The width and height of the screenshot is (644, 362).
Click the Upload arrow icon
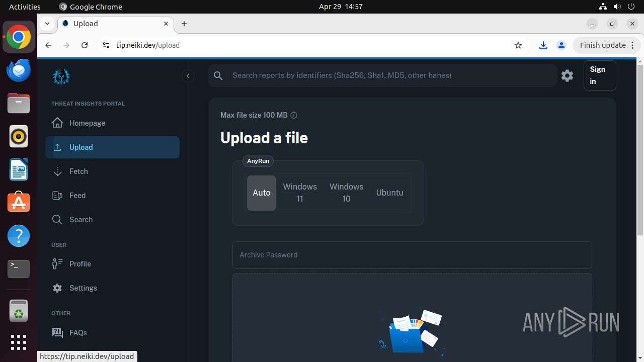coord(57,147)
